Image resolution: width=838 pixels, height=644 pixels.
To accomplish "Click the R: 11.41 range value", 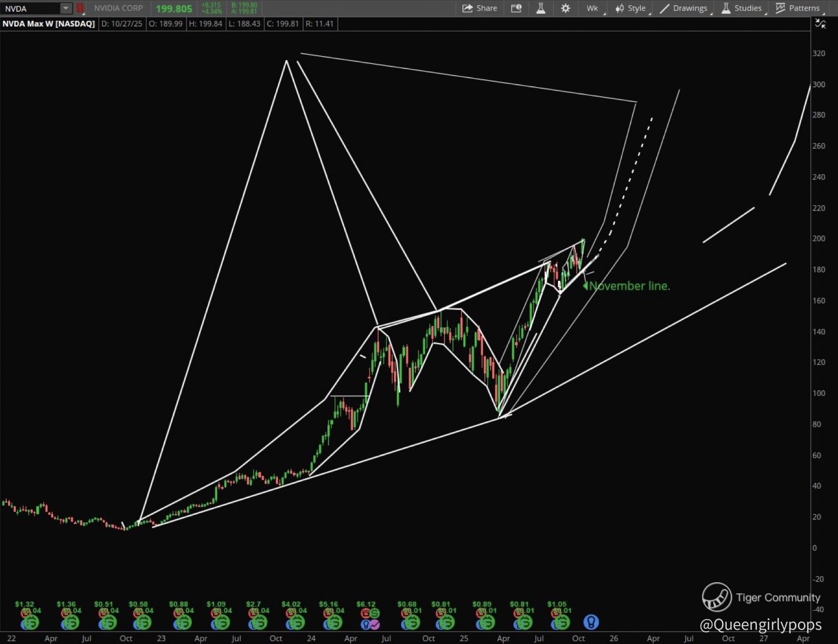I will click(x=319, y=23).
